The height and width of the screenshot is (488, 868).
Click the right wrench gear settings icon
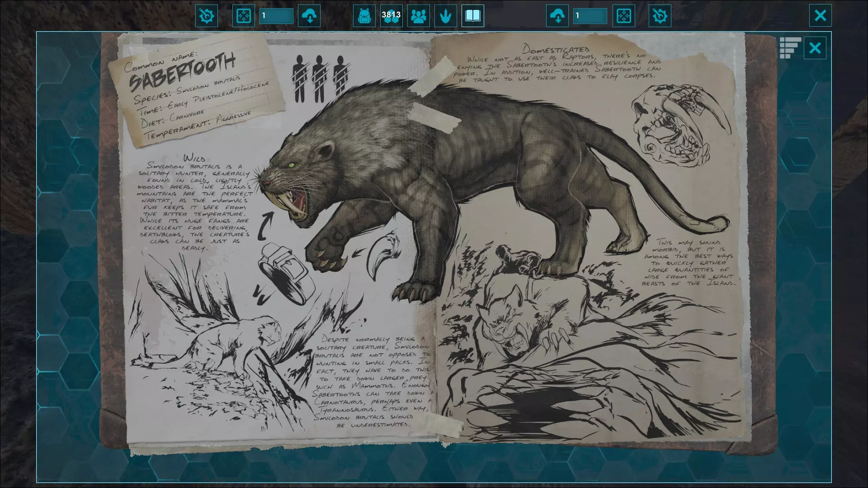[x=660, y=16]
